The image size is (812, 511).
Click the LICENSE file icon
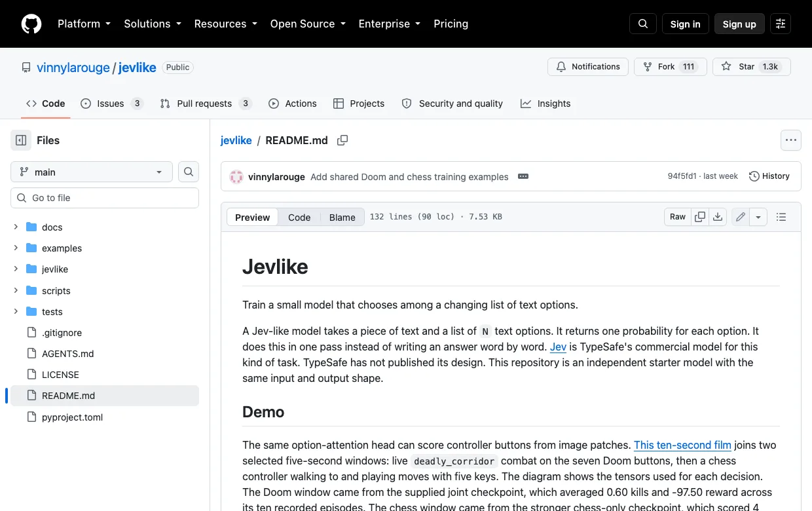[31, 375]
